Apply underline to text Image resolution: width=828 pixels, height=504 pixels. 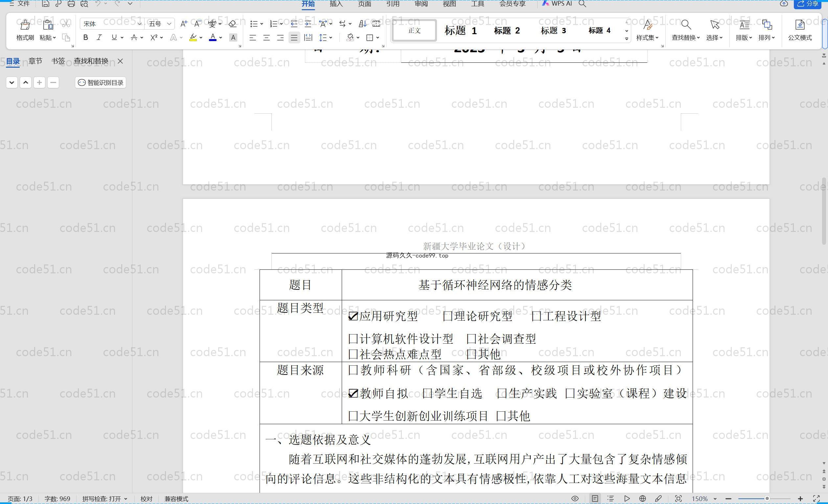[114, 37]
